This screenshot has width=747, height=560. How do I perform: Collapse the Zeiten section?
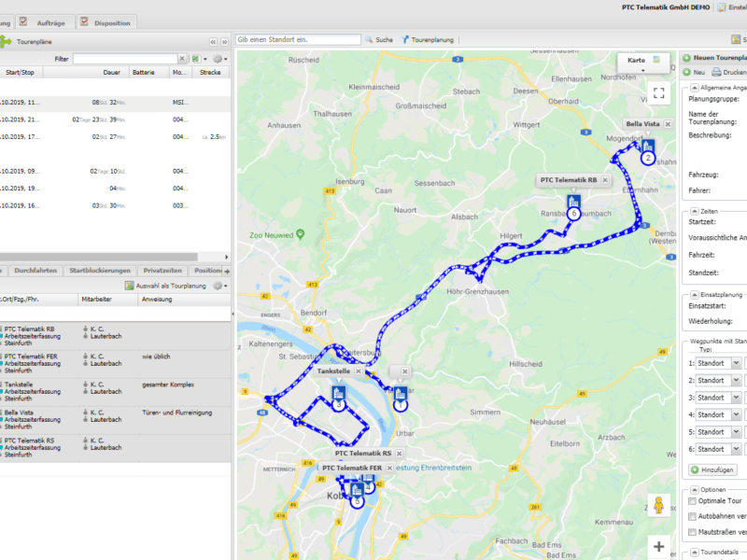click(x=695, y=211)
